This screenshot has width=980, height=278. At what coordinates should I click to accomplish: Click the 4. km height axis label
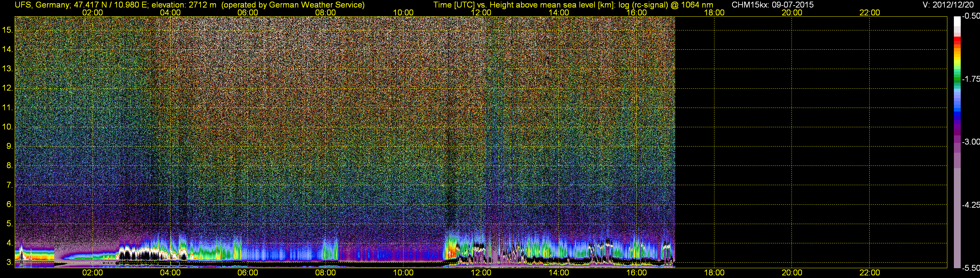coord(9,243)
